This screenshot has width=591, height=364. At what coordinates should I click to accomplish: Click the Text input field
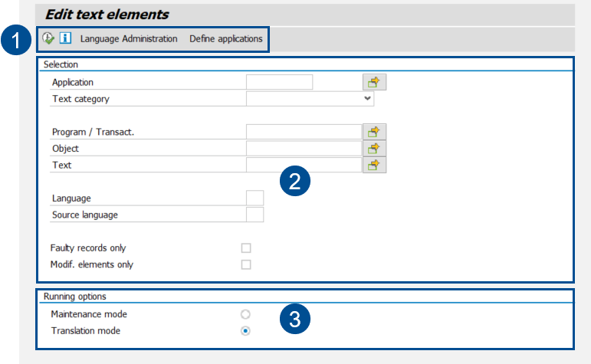(304, 165)
